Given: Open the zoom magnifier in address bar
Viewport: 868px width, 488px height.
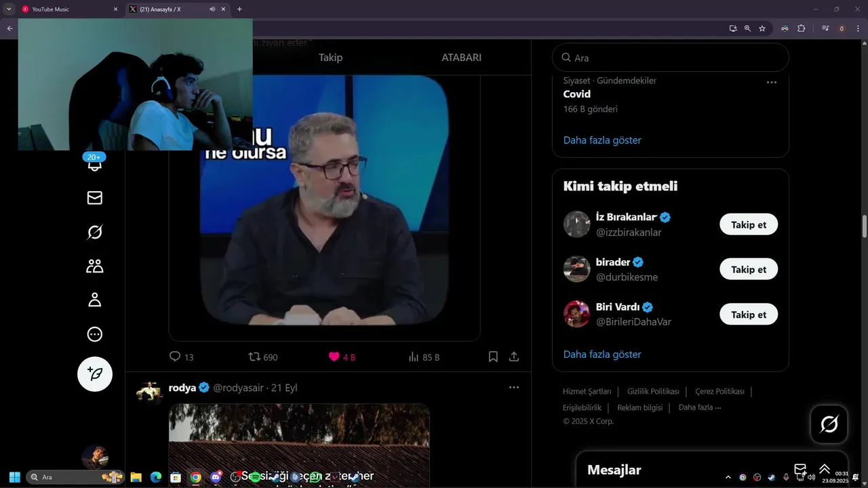Looking at the screenshot, I should coord(747,28).
